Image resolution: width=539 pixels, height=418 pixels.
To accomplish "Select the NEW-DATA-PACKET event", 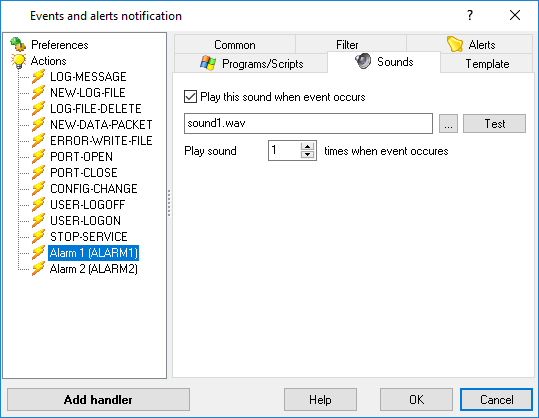I will [x=101, y=124].
